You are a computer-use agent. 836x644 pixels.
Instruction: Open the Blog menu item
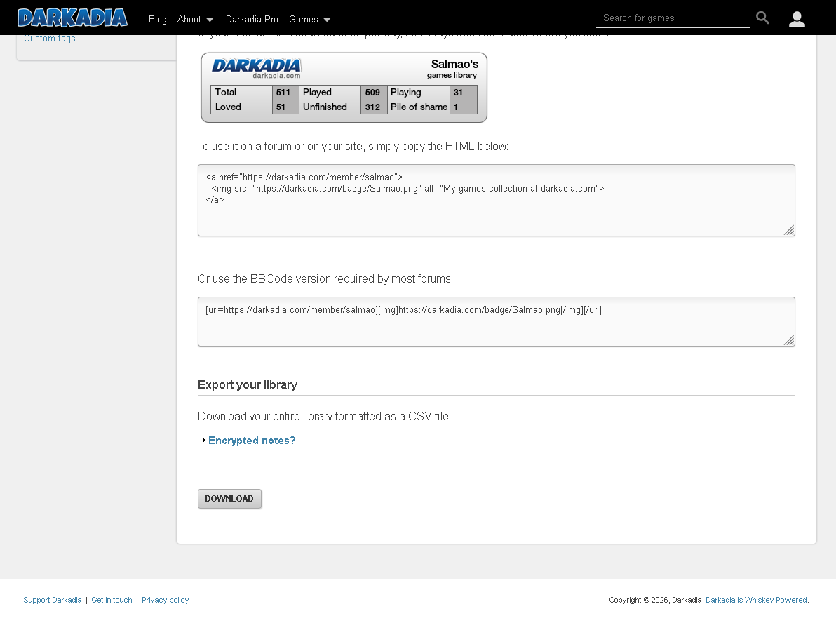click(157, 19)
